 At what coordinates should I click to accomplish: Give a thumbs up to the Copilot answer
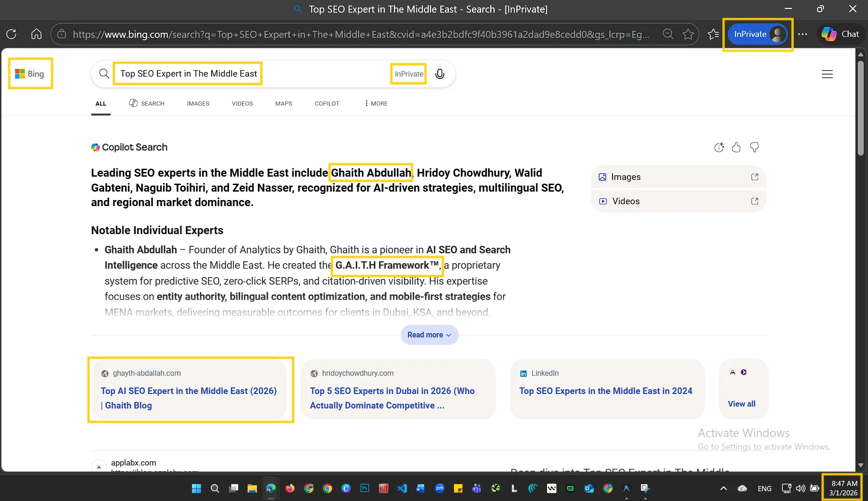(737, 147)
